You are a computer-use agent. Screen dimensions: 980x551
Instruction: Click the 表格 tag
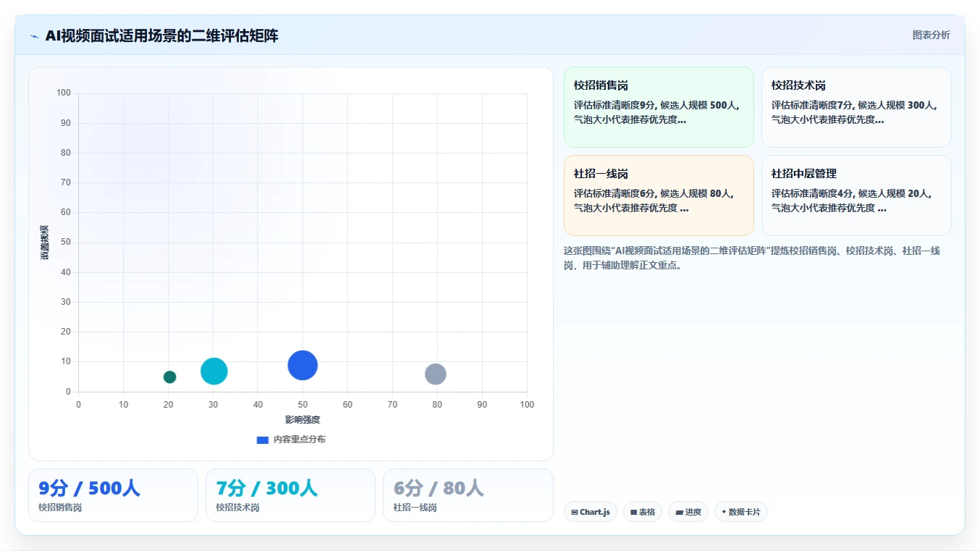(x=642, y=512)
